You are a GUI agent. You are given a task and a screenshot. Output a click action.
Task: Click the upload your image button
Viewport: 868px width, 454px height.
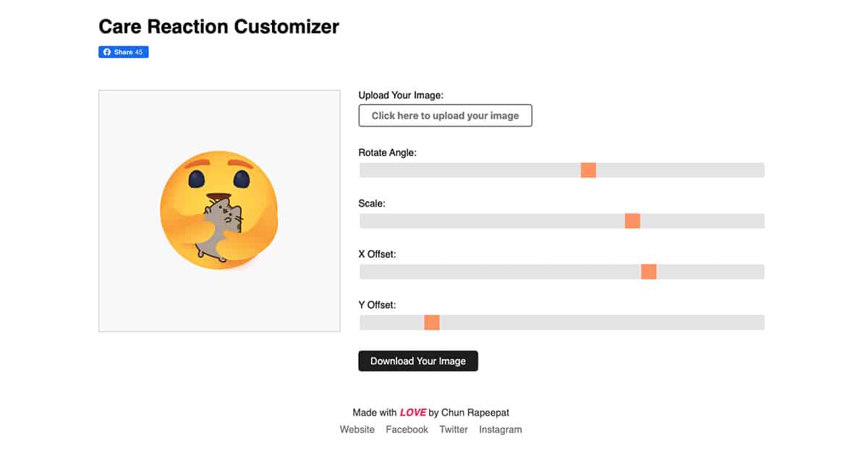(445, 116)
